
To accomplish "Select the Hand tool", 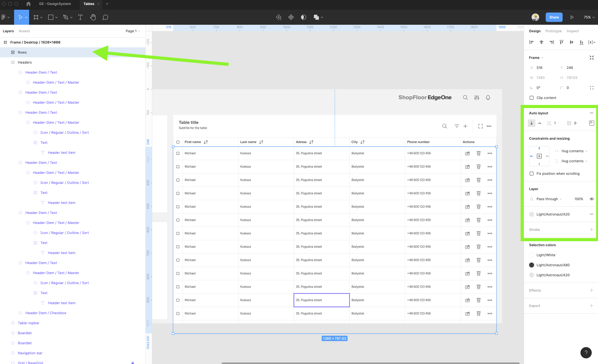I will (x=93, y=17).
